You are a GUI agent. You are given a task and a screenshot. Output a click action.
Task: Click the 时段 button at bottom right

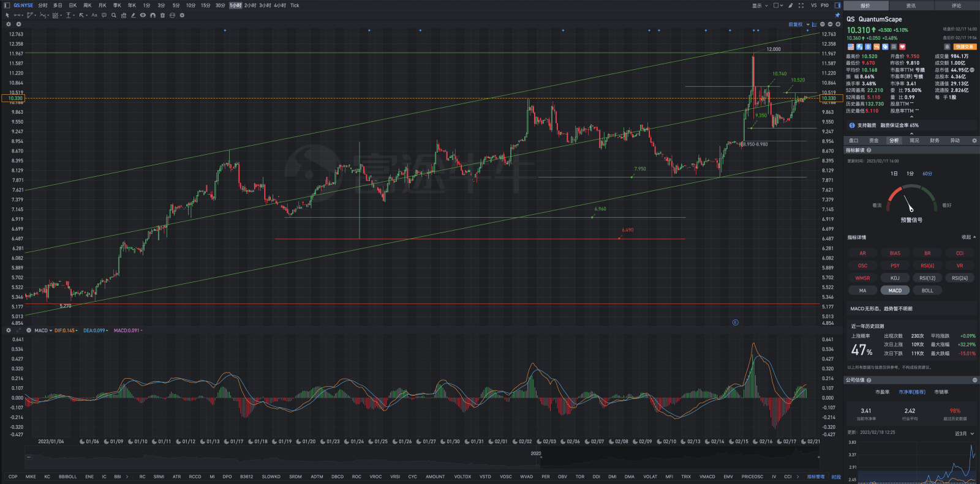(836, 477)
